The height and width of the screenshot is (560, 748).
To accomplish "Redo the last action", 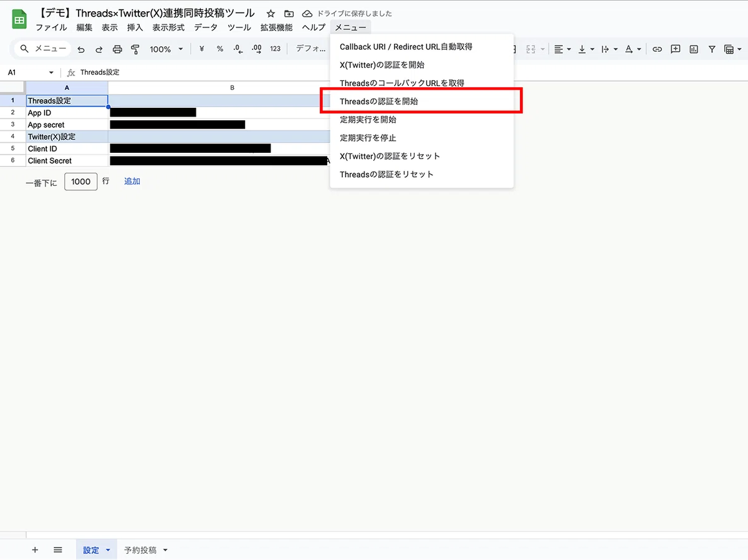I will [99, 49].
